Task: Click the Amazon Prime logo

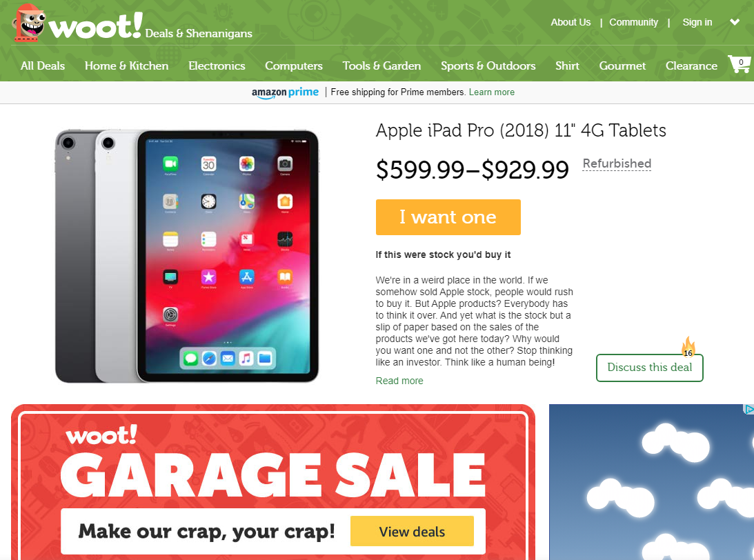Action: pos(285,92)
